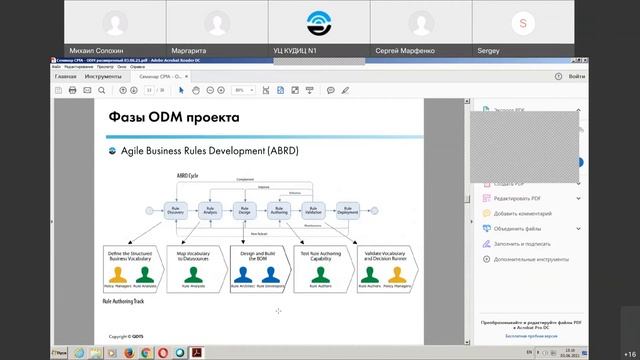The height and width of the screenshot is (360, 640).
Task: Select participant tile Маргарита
Action: click(217, 28)
